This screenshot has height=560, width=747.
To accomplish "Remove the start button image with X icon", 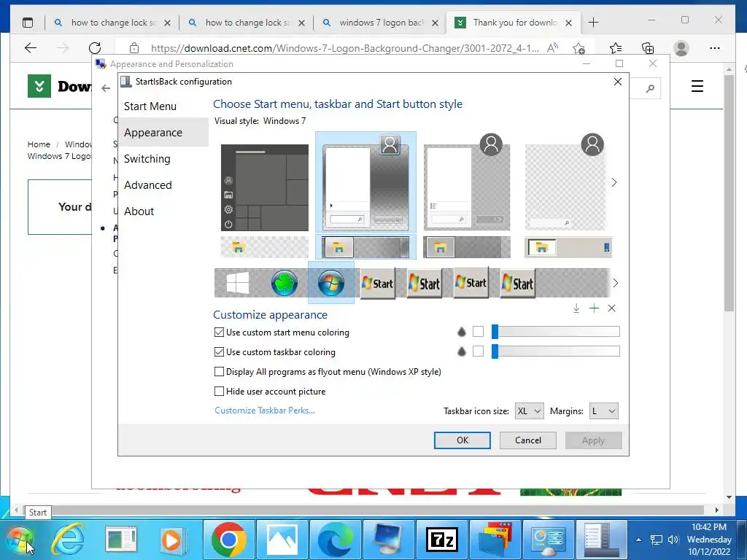I will 612,308.
